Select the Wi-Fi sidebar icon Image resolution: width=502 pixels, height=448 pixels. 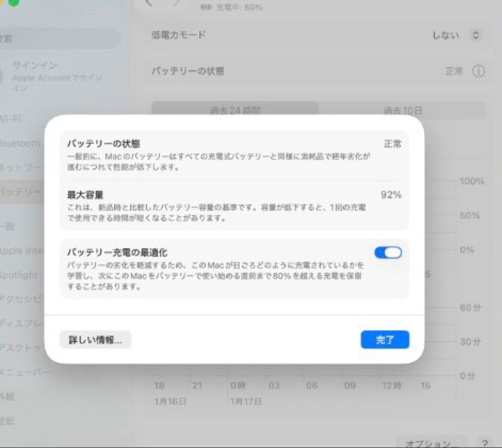click(x=12, y=119)
